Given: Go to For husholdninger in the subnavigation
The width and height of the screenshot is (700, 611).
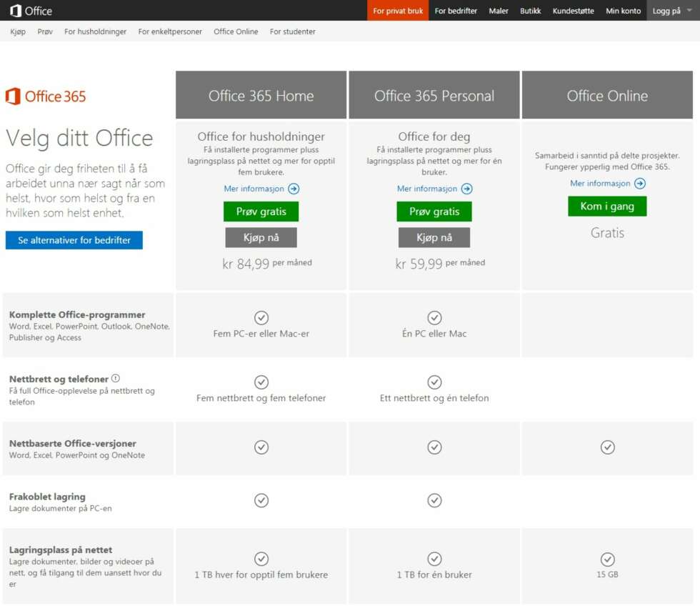Looking at the screenshot, I should [95, 31].
